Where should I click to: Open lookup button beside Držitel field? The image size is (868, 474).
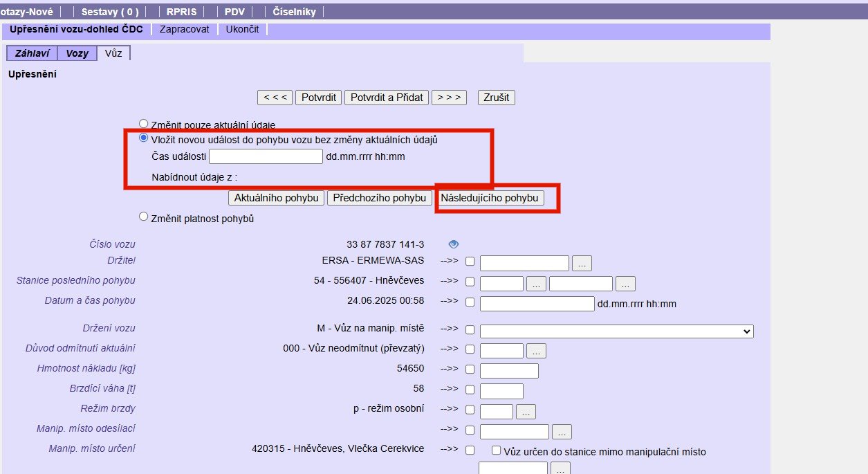pos(582,263)
